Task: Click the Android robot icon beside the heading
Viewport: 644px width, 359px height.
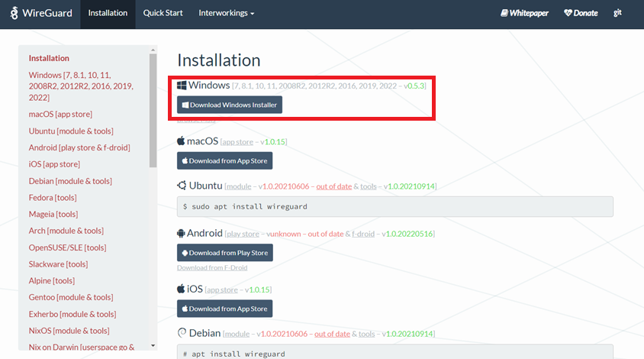Action: (x=182, y=233)
